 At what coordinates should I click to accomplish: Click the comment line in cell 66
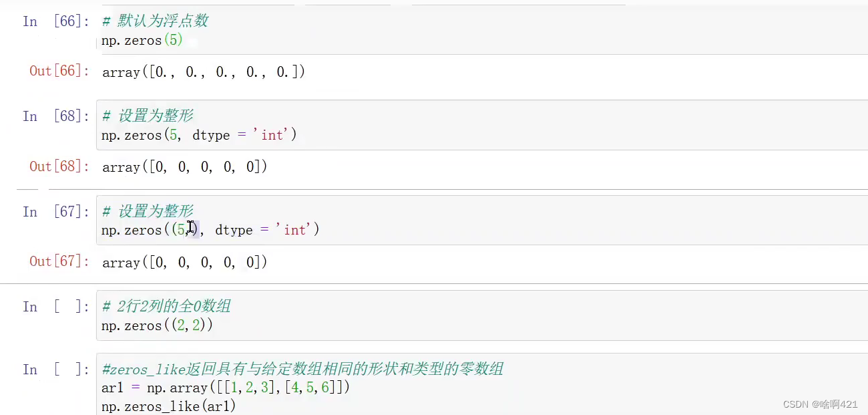155,21
